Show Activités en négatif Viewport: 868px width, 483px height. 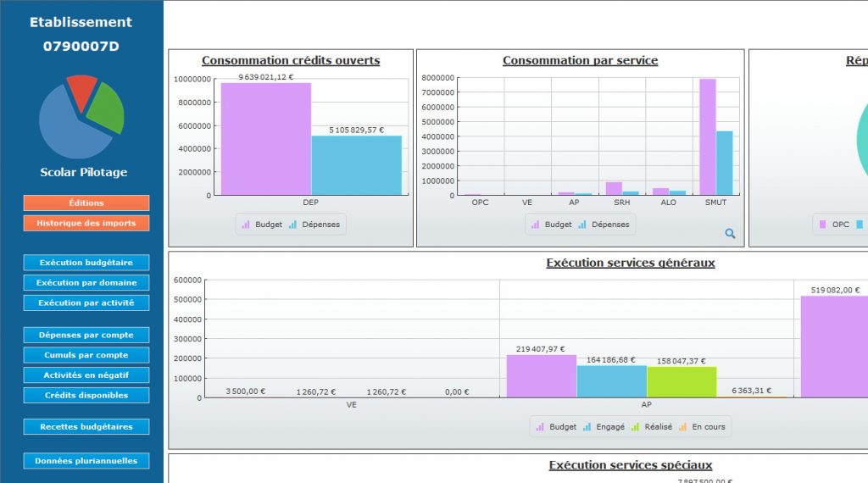coord(86,375)
